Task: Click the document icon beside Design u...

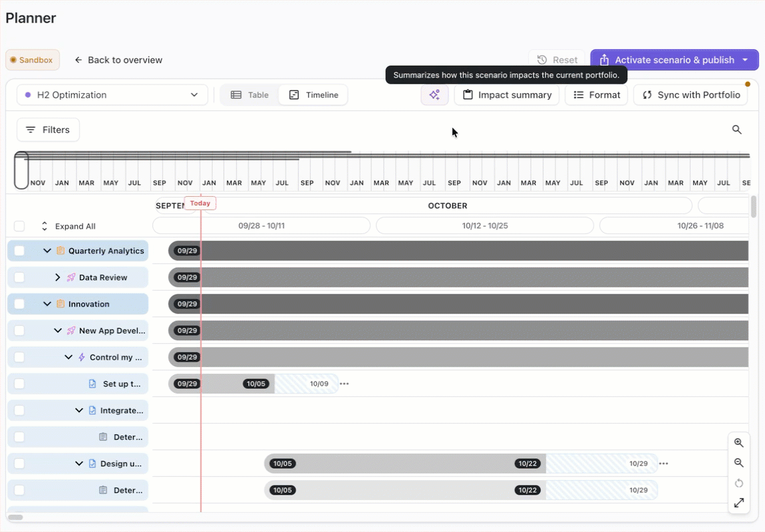Action: pos(92,464)
